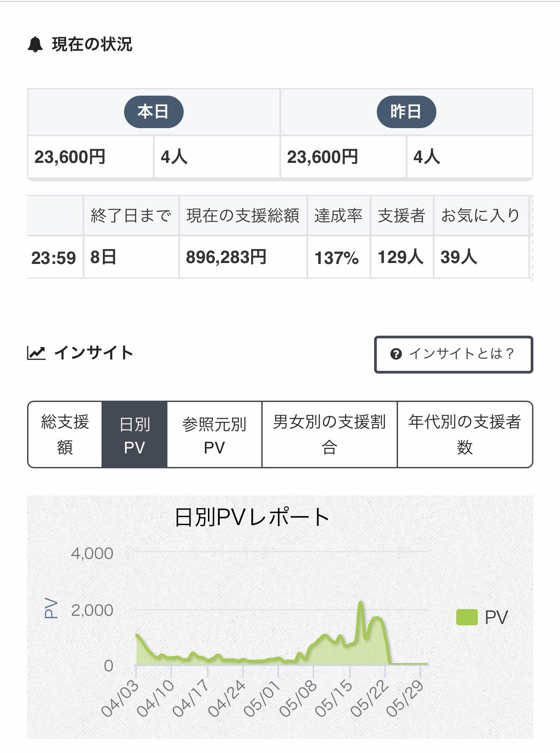Click the green PV legend swatch
This screenshot has width=560, height=753.
pyautogui.click(x=467, y=617)
